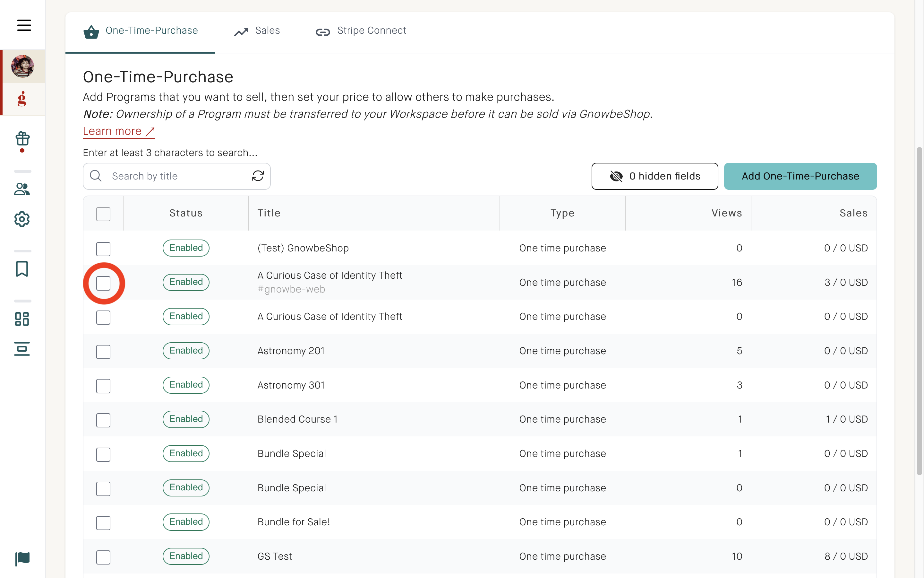This screenshot has width=924, height=578.
Task: Open the dashboard grid icon
Action: [22, 319]
